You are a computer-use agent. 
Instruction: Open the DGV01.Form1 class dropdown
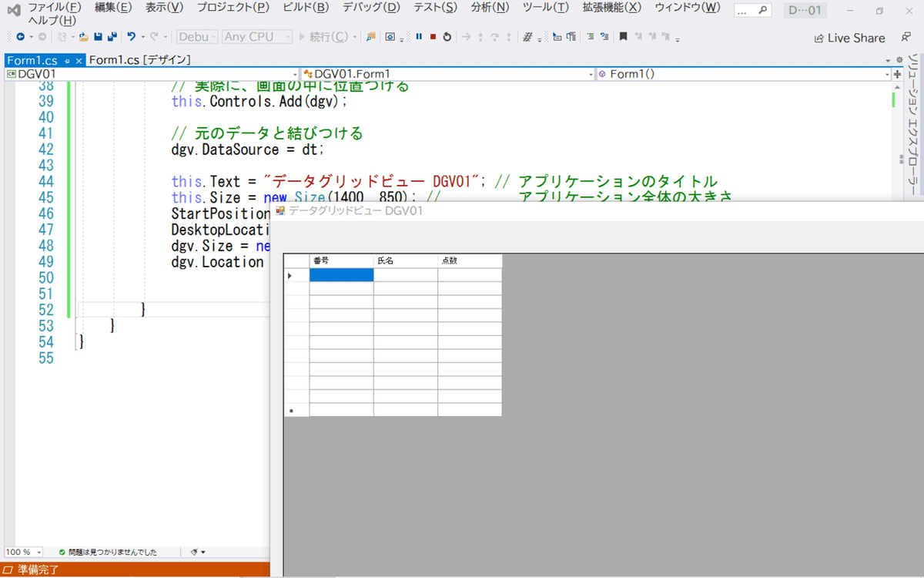point(448,74)
